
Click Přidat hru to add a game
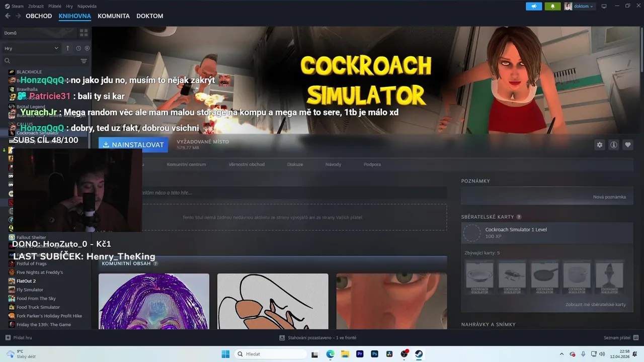pyautogui.click(x=19, y=338)
